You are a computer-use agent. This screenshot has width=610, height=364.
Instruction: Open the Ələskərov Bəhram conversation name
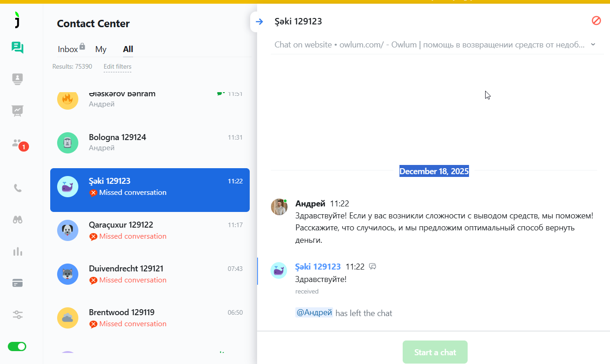[x=122, y=94]
